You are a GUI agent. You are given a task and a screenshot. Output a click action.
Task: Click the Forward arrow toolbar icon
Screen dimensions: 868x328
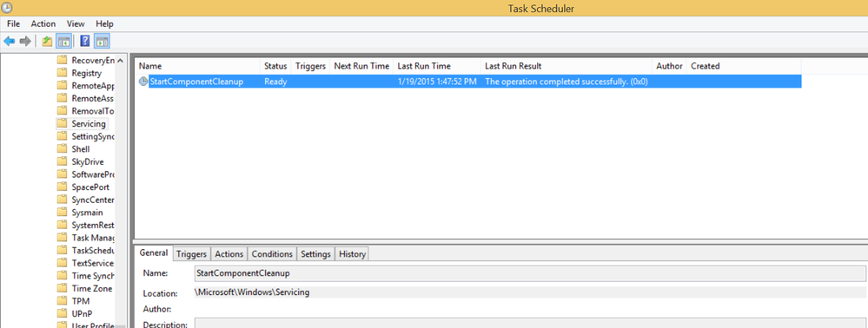(x=25, y=41)
